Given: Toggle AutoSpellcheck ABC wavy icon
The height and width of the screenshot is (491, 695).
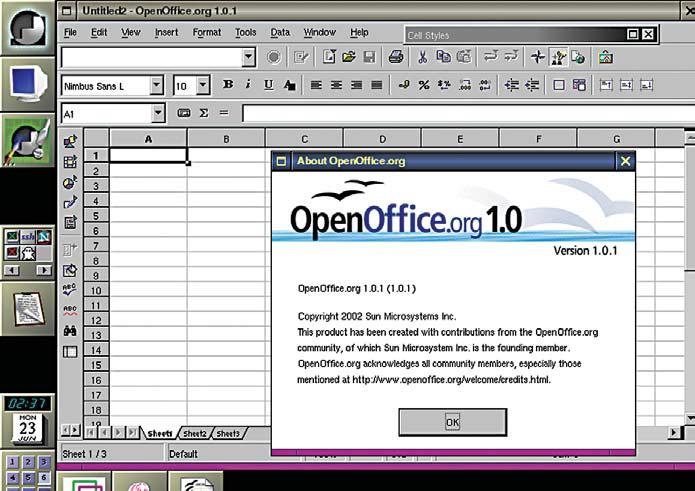Looking at the screenshot, I should 70,310.
